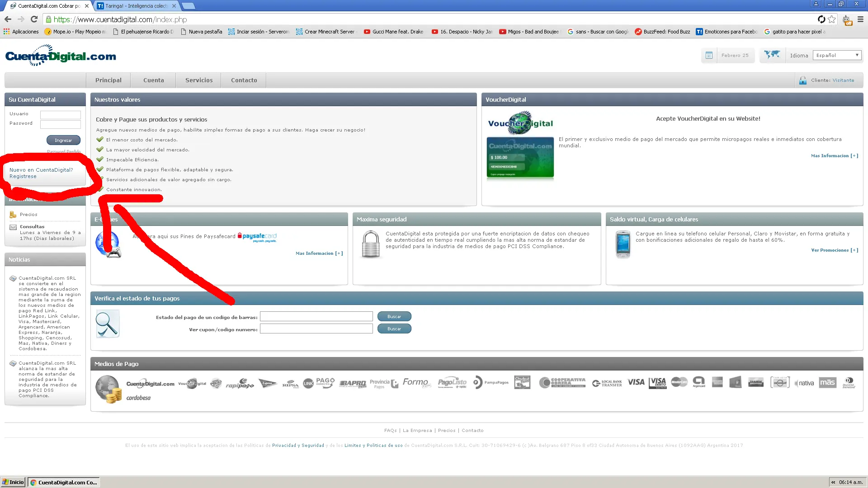Expand the system tray hidden icons arrow
868x488 pixels.
pos(833,482)
